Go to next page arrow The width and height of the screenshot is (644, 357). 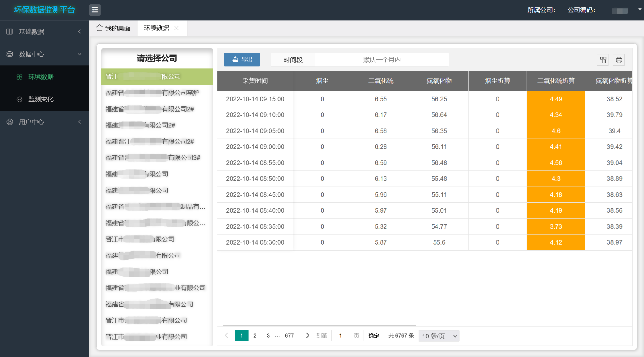(307, 336)
